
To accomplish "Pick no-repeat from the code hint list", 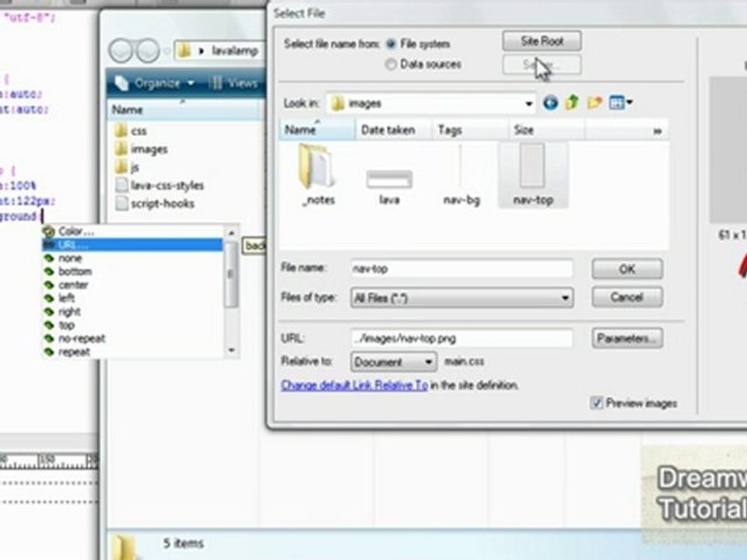I will tap(132, 338).
